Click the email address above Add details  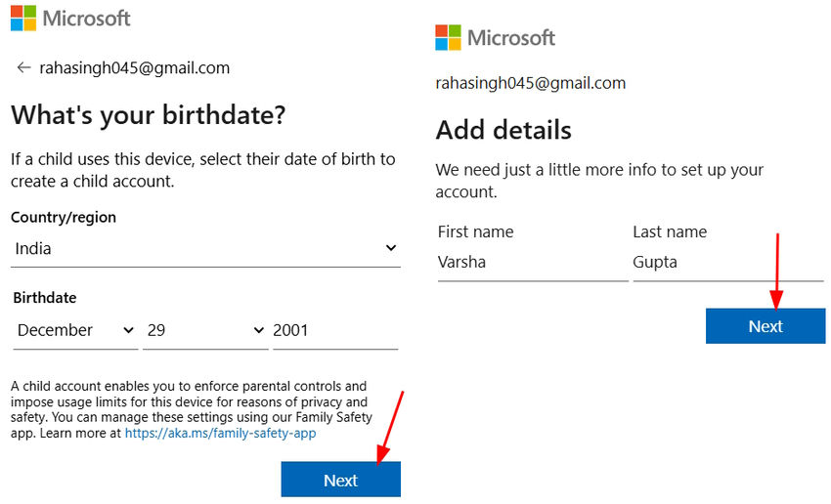point(530,83)
